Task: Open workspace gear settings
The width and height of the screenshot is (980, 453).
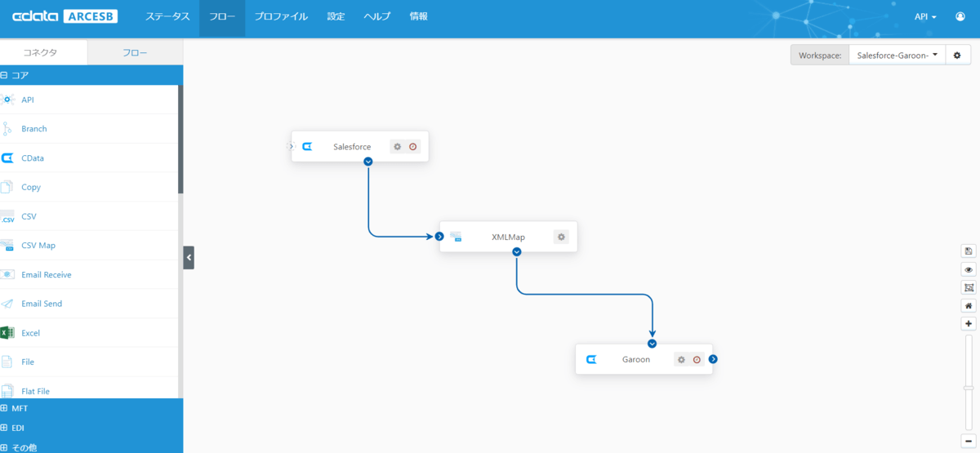Action: 957,55
